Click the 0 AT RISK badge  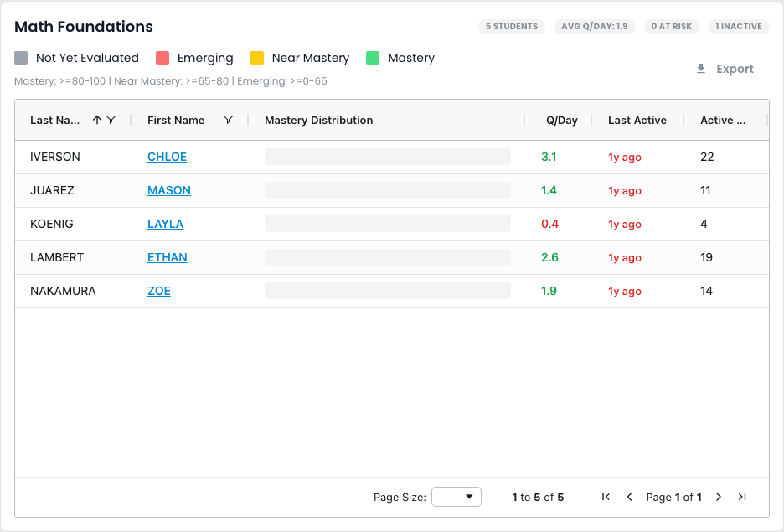point(672,27)
